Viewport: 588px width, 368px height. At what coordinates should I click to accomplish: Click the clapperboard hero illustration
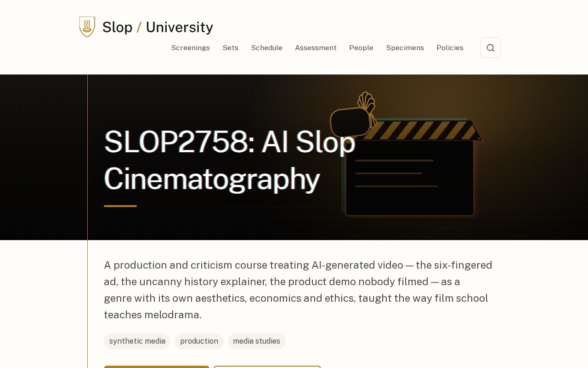407,155
